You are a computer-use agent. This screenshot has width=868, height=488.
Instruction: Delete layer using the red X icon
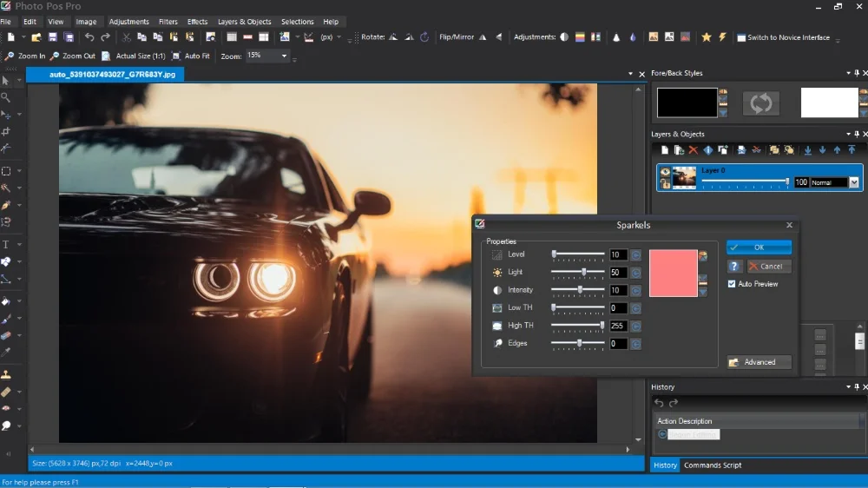pyautogui.click(x=693, y=150)
